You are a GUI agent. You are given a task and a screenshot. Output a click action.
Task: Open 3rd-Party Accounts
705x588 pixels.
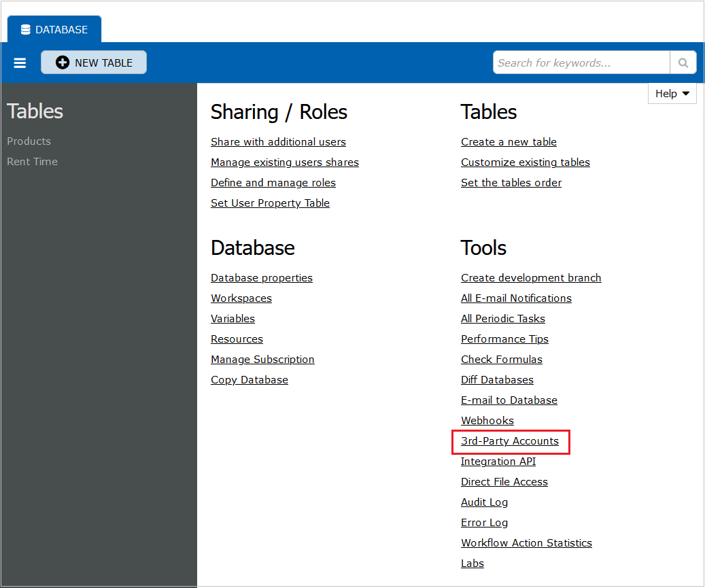tap(510, 441)
